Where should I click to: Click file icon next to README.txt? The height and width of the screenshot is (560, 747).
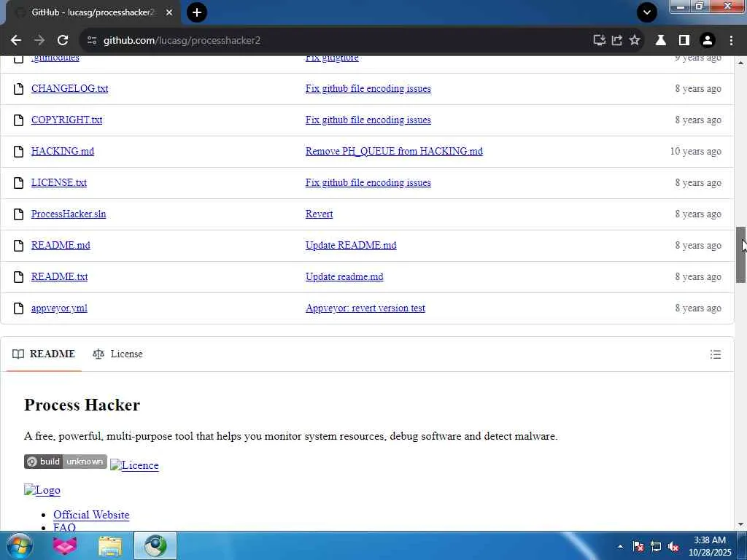(18, 277)
